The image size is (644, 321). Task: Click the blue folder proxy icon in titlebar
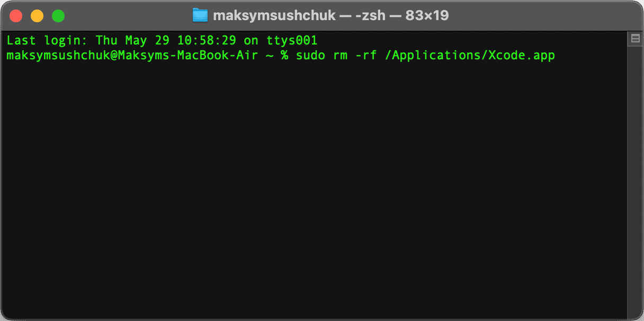(199, 16)
